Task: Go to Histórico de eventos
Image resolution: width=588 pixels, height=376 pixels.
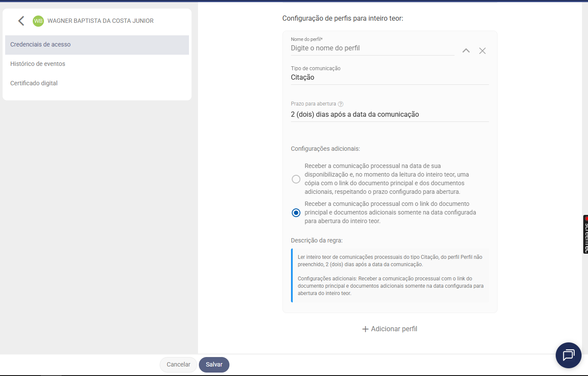Action: click(38, 64)
